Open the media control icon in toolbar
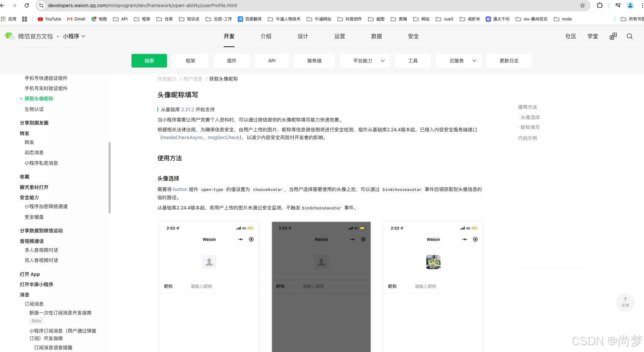Viewport: 644px width, 352px height. point(618,5)
